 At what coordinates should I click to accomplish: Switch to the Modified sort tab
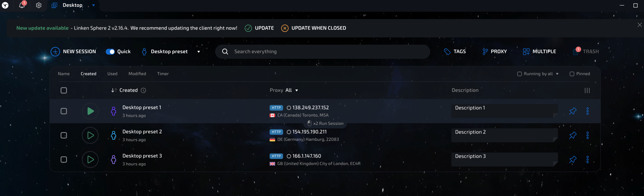(x=137, y=74)
